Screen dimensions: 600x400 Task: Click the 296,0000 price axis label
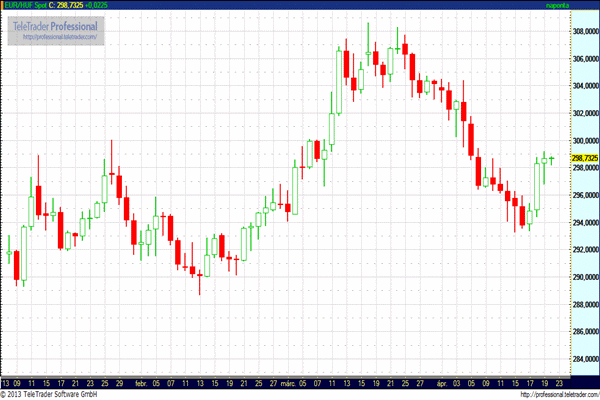pyautogui.click(x=583, y=195)
